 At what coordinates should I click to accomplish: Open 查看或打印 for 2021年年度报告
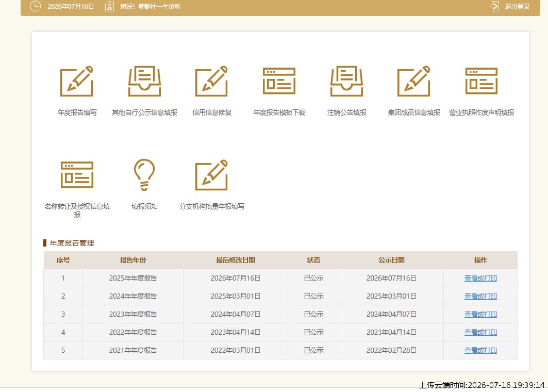[x=480, y=350]
